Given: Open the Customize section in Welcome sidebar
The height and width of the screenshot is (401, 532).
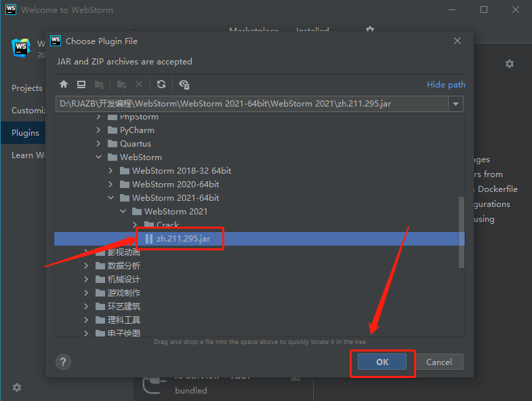Looking at the screenshot, I should click(23, 111).
